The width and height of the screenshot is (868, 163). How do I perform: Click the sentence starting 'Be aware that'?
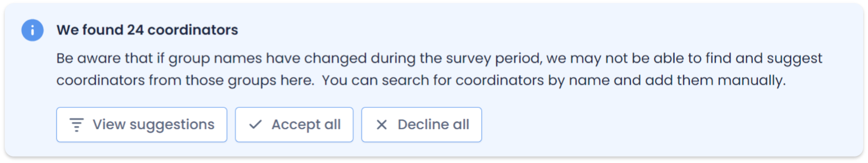click(439, 69)
